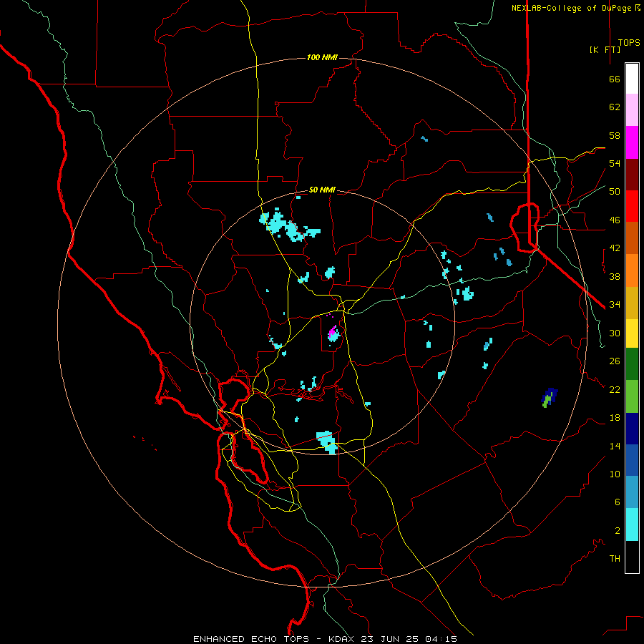Click the white swatch above 66 on the legend
This screenshot has height=644, width=644.
[632, 79]
